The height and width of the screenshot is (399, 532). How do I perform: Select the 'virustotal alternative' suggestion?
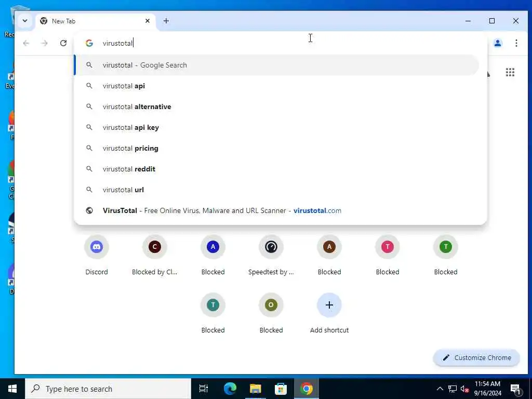coord(276,107)
